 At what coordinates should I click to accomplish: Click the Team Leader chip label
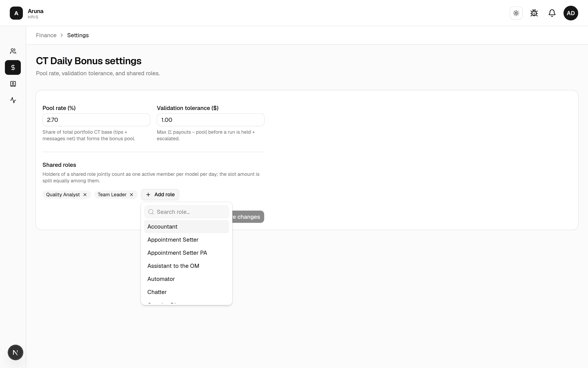[x=112, y=195]
